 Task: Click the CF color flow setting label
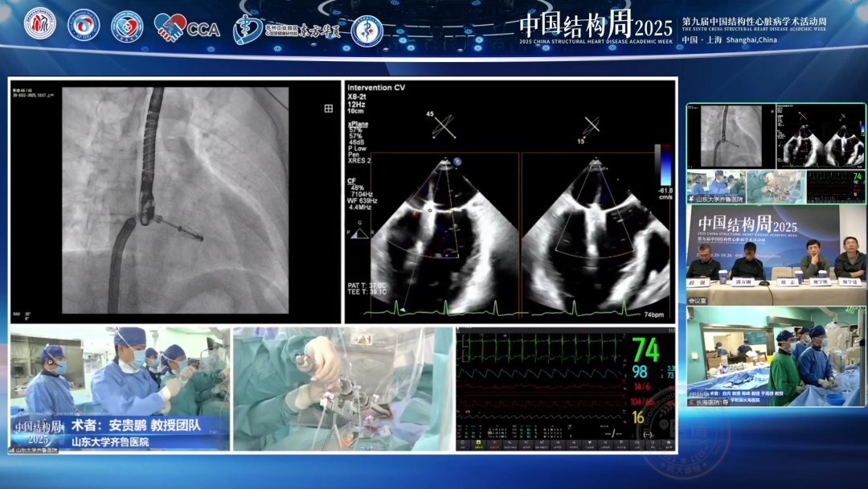pos(351,181)
